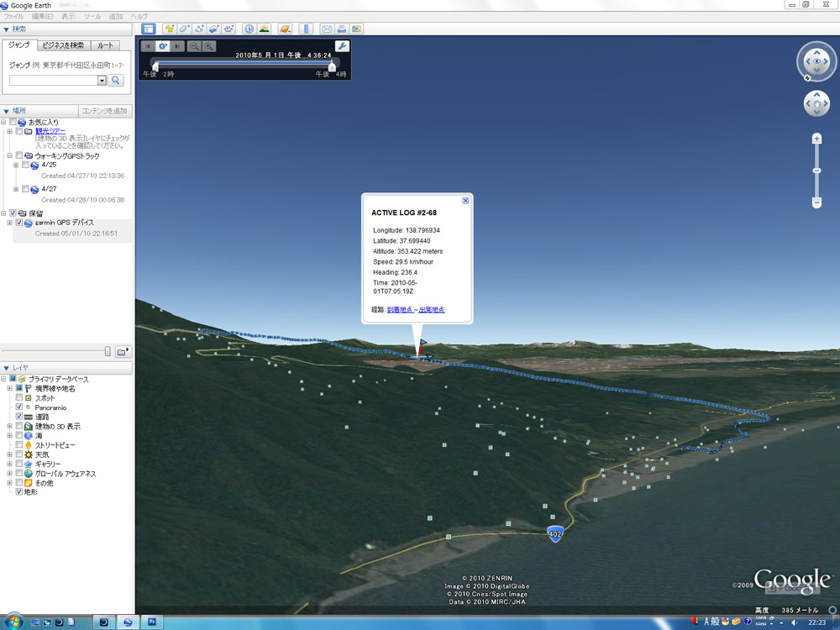Image resolution: width=840 pixels, height=630 pixels.
Task: Expand the その他 layer
Action: pyautogui.click(x=9, y=483)
